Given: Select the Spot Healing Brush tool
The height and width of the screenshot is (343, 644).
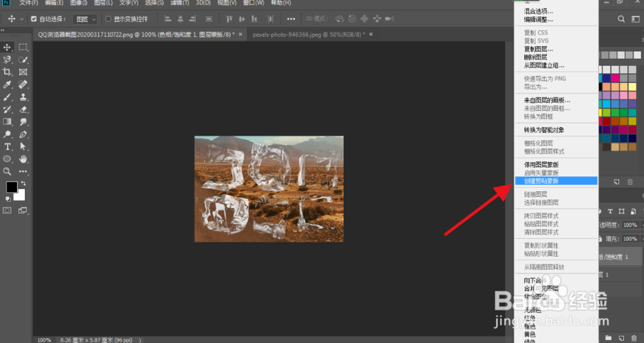Looking at the screenshot, I should coord(23,84).
